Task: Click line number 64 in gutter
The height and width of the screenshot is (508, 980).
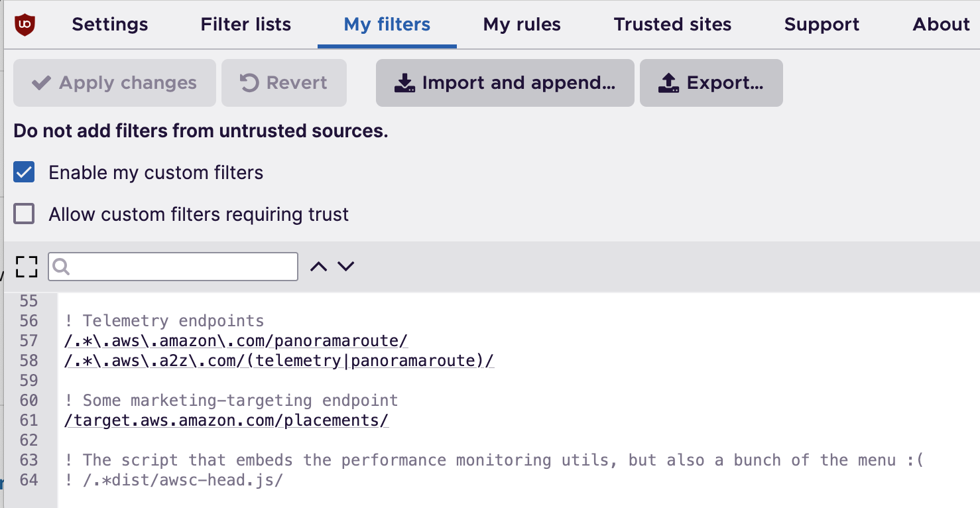Action: click(29, 480)
